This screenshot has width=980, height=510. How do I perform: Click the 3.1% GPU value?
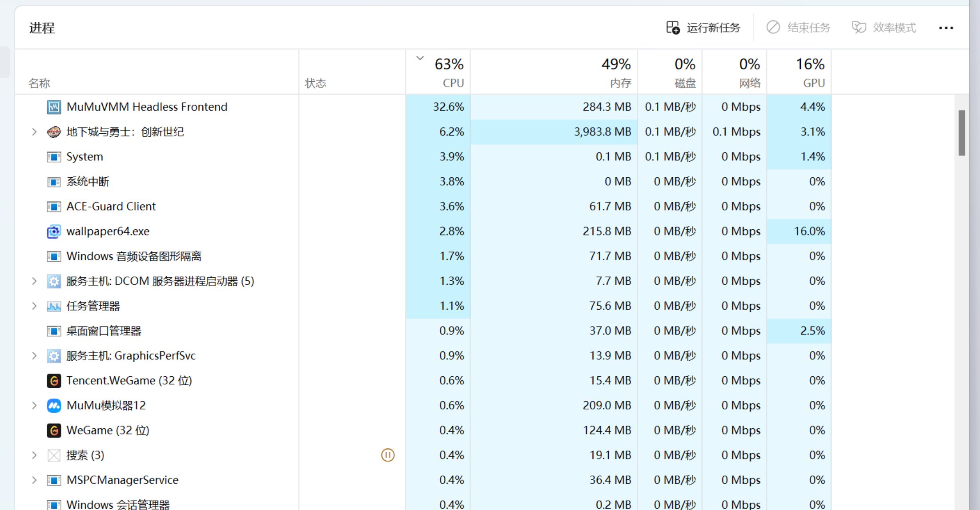[812, 132]
